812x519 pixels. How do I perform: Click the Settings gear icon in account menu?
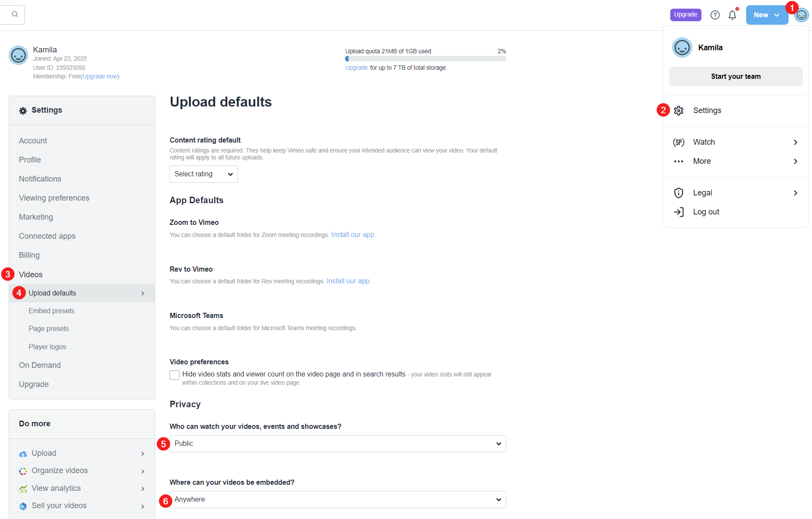[x=679, y=110]
